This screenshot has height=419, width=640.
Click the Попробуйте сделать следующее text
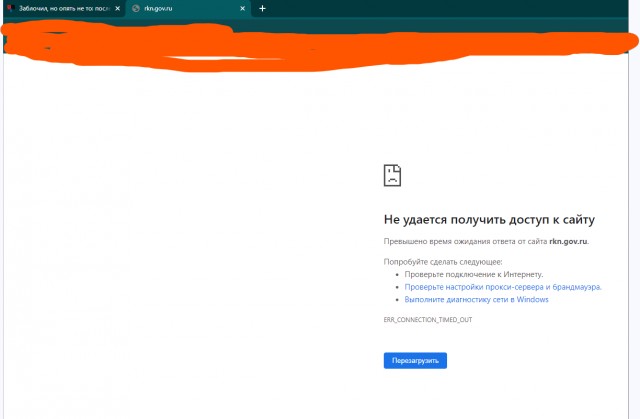pos(443,262)
